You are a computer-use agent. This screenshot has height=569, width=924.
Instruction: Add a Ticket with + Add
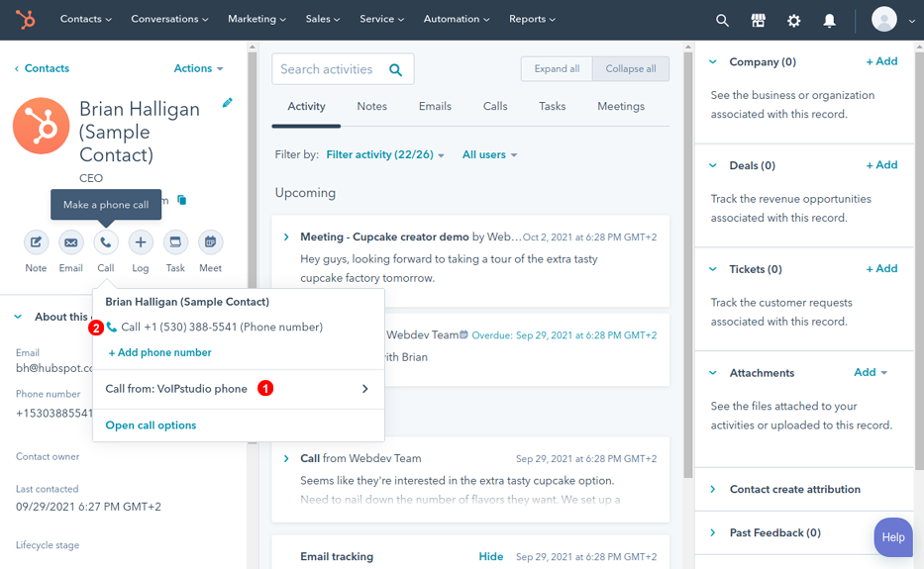881,268
